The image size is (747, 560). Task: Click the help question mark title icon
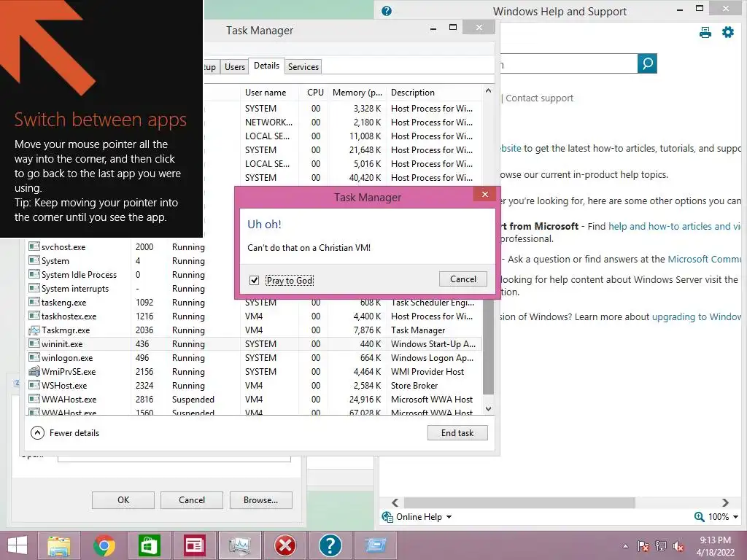387,11
